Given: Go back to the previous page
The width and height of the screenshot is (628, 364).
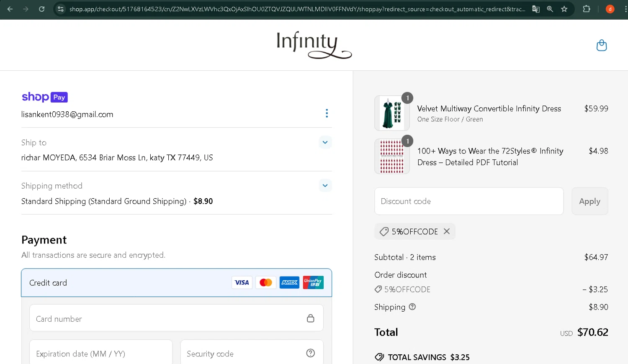Looking at the screenshot, I should click(10, 9).
